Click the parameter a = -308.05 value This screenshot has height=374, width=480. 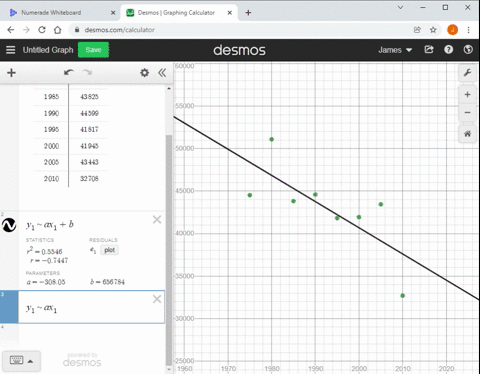(46, 282)
